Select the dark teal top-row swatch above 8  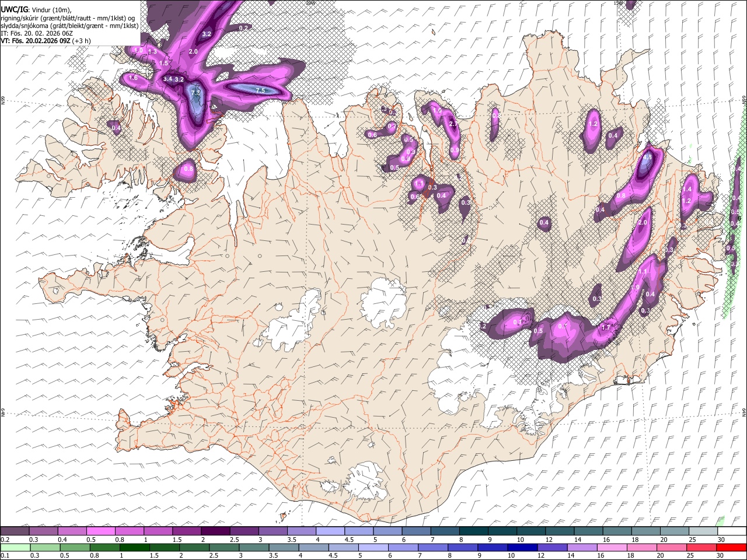[x=473, y=531]
